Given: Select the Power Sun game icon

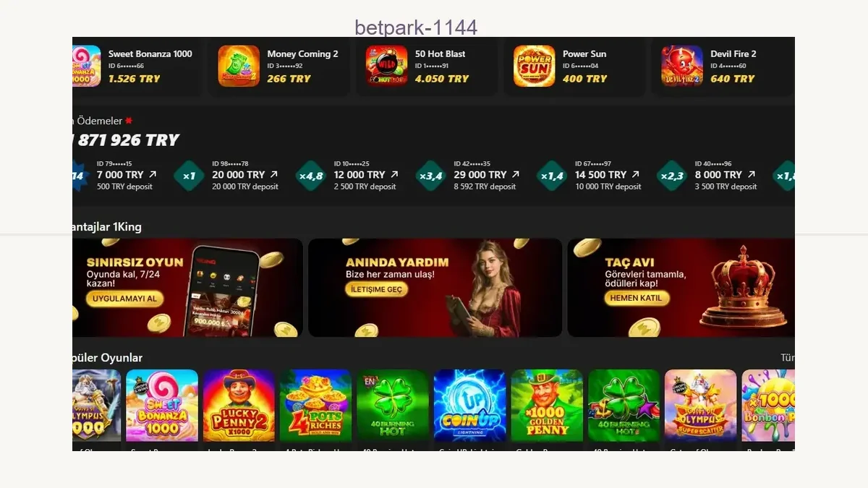Looking at the screenshot, I should coord(534,66).
